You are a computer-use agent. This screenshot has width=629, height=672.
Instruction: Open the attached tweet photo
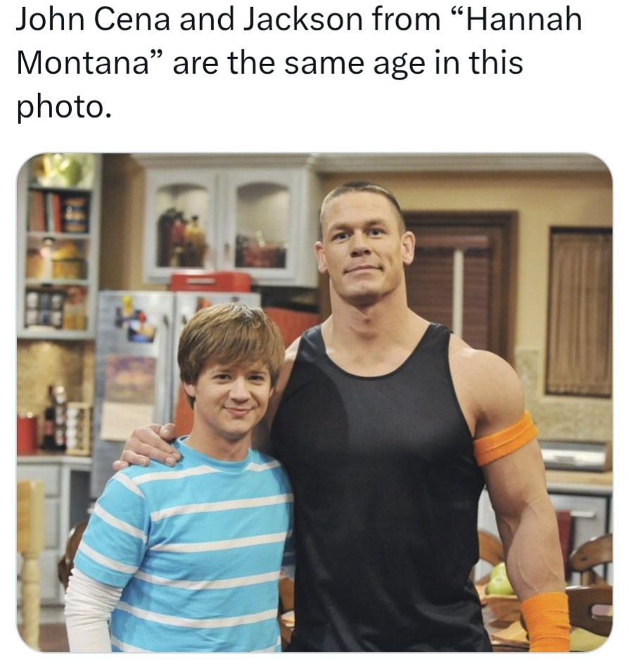pos(314,402)
